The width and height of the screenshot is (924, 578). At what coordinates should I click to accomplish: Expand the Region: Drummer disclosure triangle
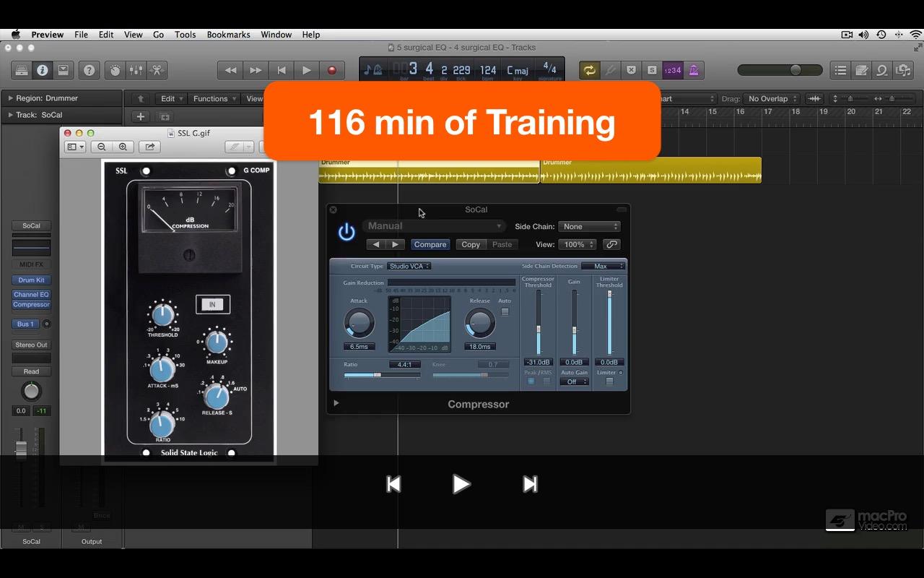click(x=10, y=98)
